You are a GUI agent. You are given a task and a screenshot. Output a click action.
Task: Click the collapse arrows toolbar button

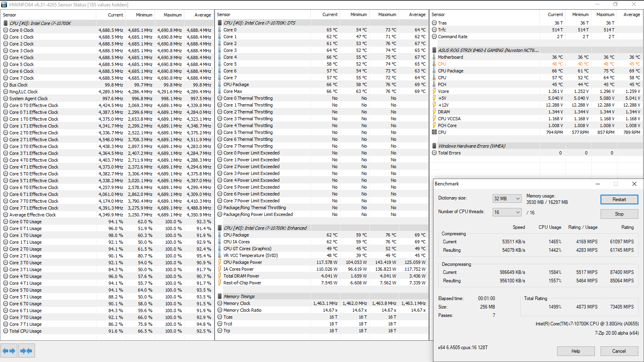pyautogui.click(x=26, y=351)
